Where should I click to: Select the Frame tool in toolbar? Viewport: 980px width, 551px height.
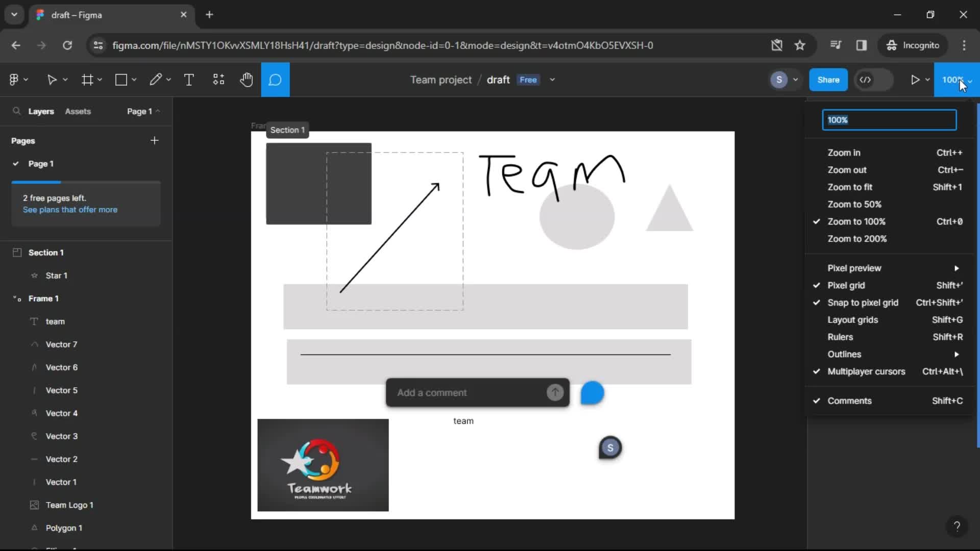coord(86,80)
